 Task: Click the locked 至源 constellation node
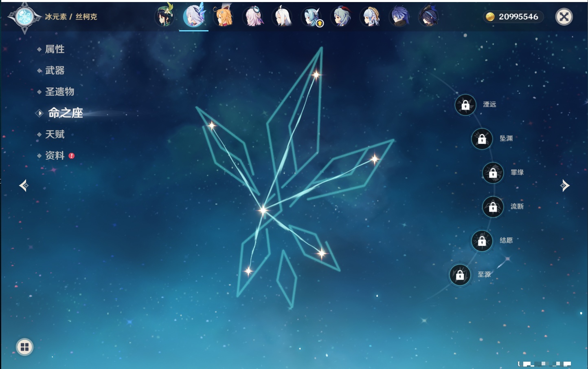click(x=460, y=275)
